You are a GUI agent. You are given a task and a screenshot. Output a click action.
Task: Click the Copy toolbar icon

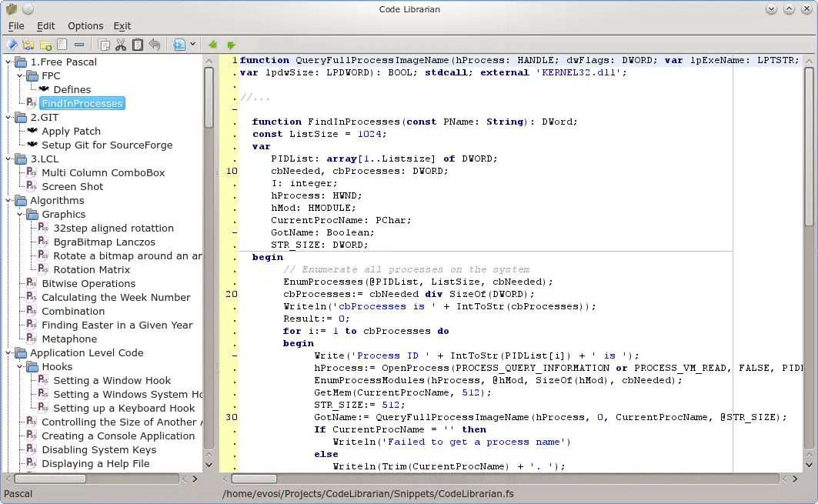point(104,45)
